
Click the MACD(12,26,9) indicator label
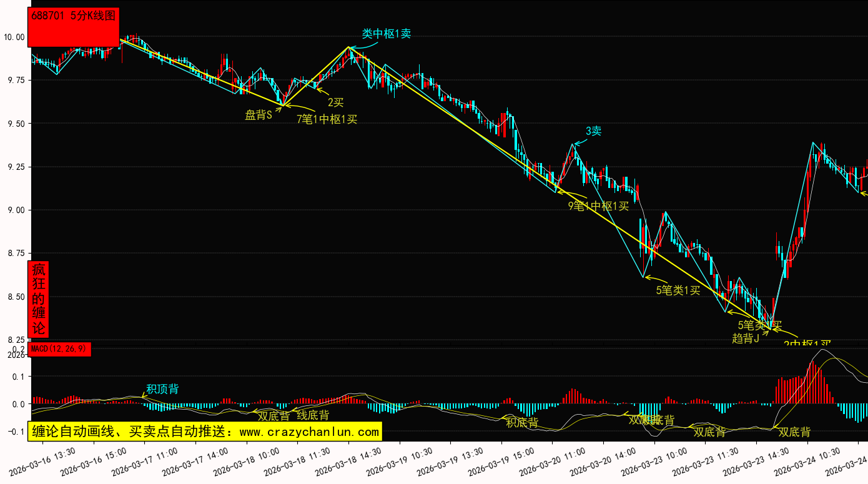pos(60,348)
